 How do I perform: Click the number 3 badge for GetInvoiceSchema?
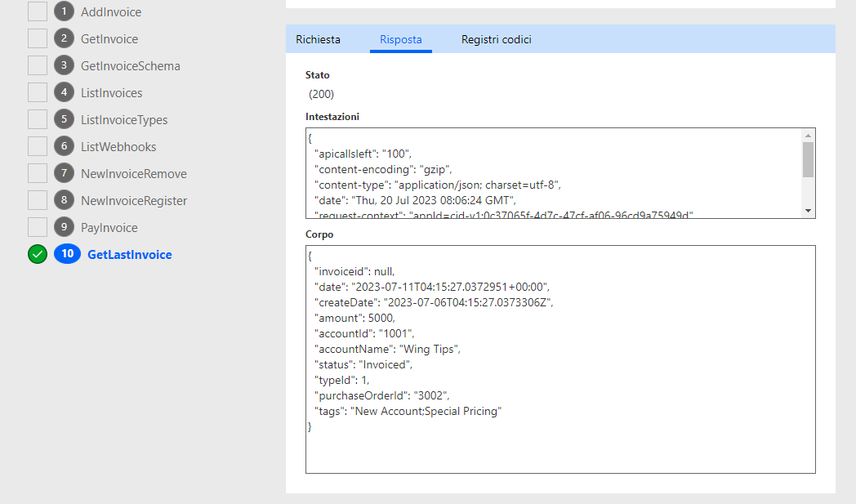tap(64, 66)
